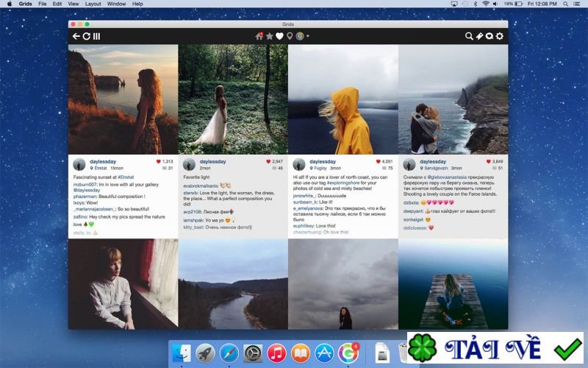
Task: Open the Layout menu
Action: pos(93,4)
